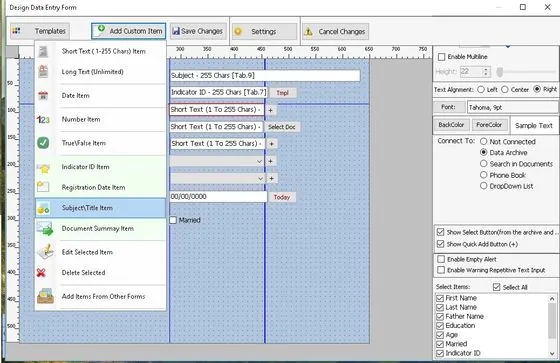The image size is (560, 363).
Task: Click the 00/00/0000 date field
Action: (218, 197)
